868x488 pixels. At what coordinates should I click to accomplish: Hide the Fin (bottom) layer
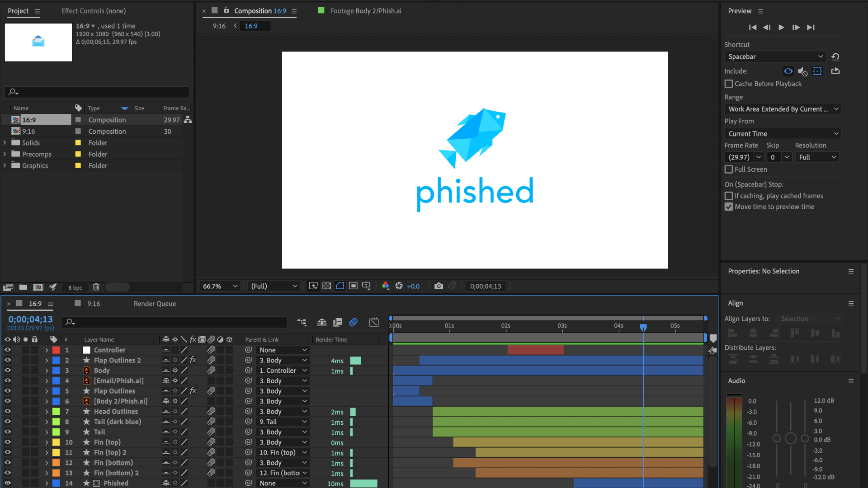point(7,463)
